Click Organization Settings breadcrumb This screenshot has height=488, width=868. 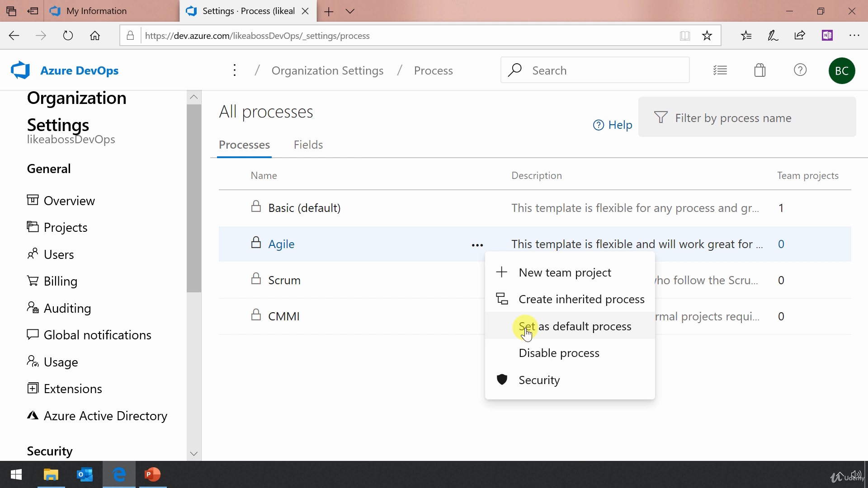327,70
